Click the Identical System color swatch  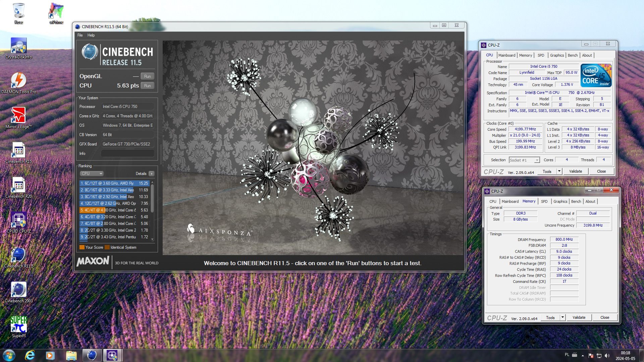pos(107,247)
